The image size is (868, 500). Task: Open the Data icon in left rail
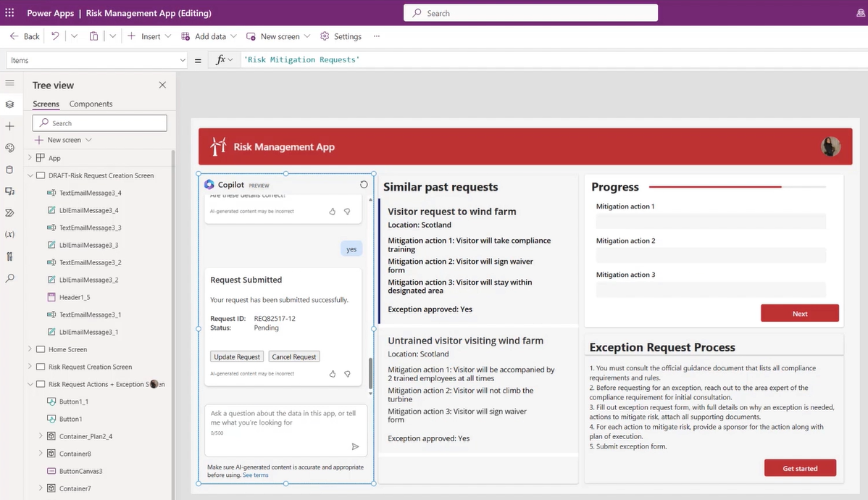(9, 170)
